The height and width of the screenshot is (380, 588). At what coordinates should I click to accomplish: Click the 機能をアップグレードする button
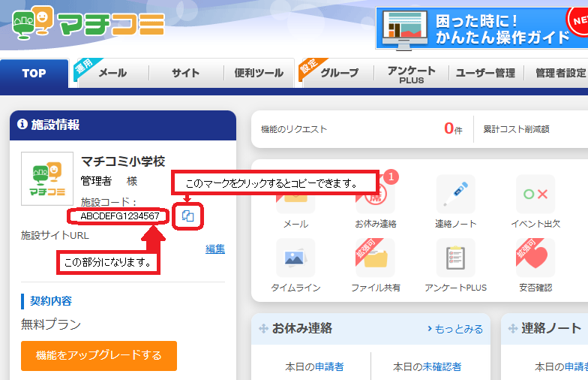[x=99, y=356]
